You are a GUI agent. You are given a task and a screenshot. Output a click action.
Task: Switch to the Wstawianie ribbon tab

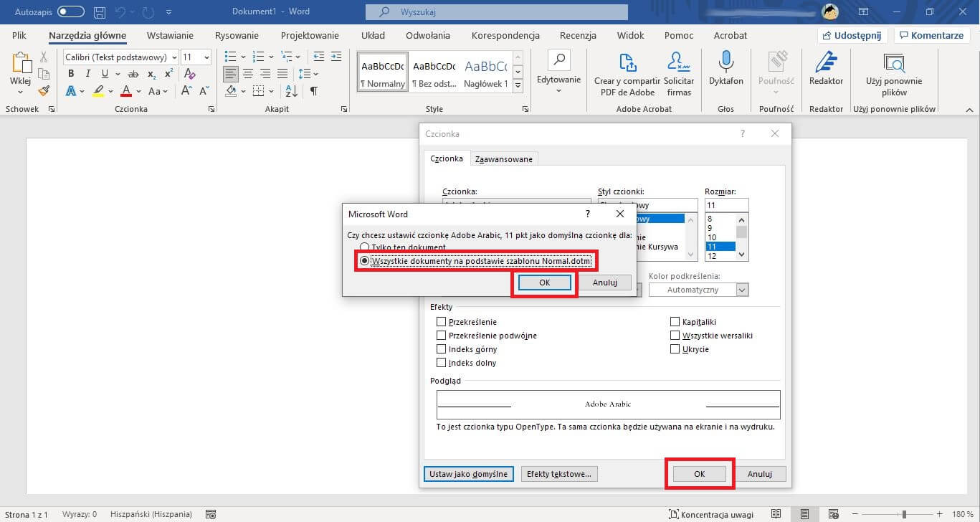[170, 35]
